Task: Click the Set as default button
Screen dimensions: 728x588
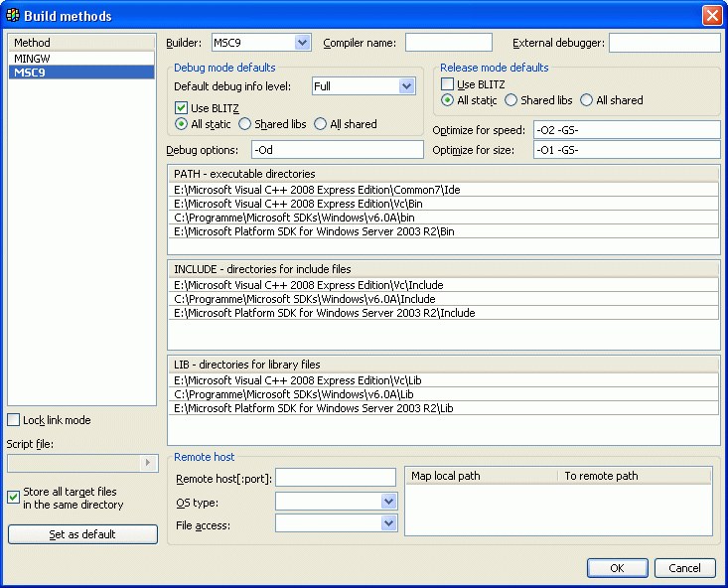Action: [82, 534]
